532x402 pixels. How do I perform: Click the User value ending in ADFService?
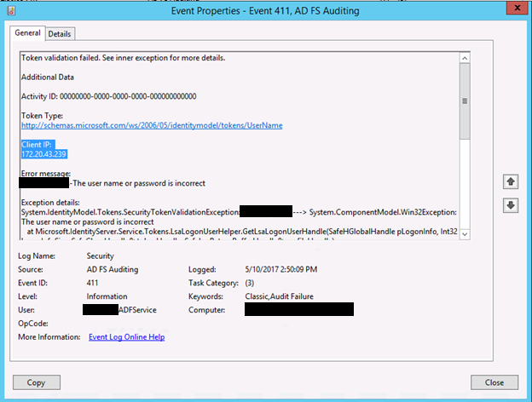[119, 310]
